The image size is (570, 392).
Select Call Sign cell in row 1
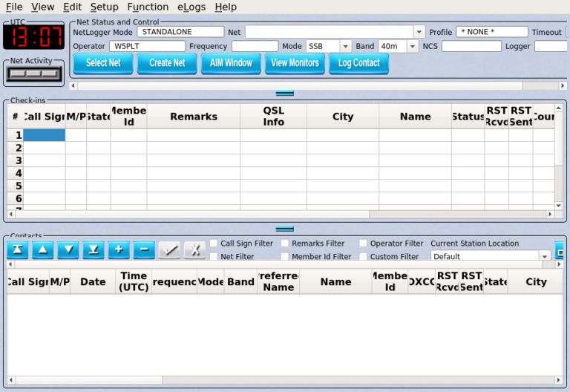tap(45, 135)
